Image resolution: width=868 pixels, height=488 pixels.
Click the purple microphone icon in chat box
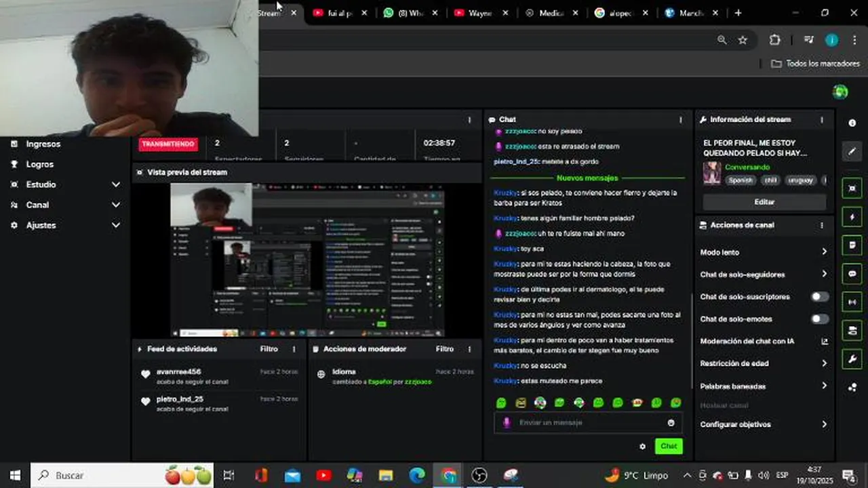coord(506,422)
